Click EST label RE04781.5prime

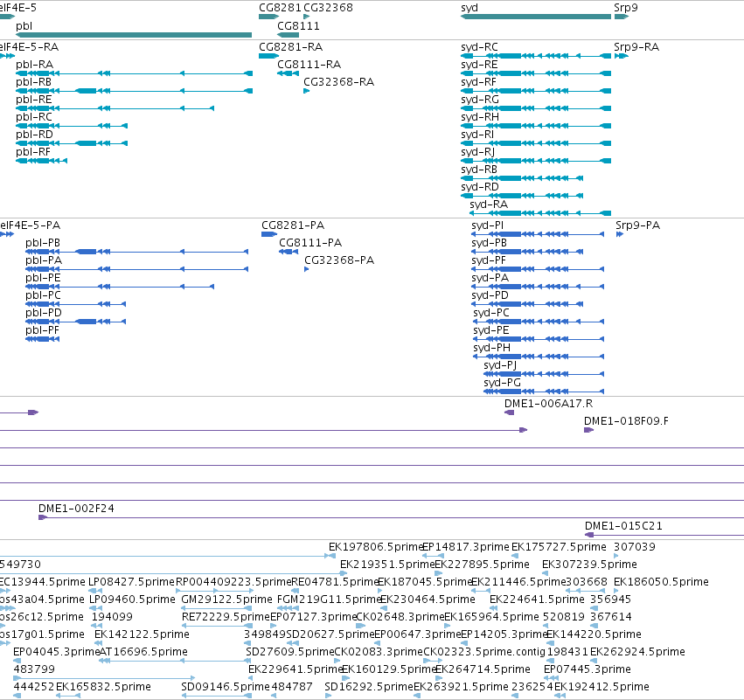click(x=335, y=582)
